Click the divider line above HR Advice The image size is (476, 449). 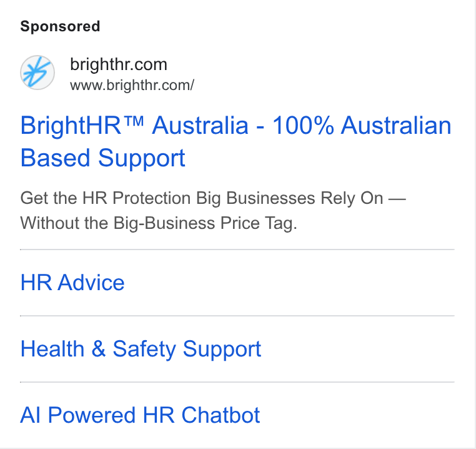point(237,250)
